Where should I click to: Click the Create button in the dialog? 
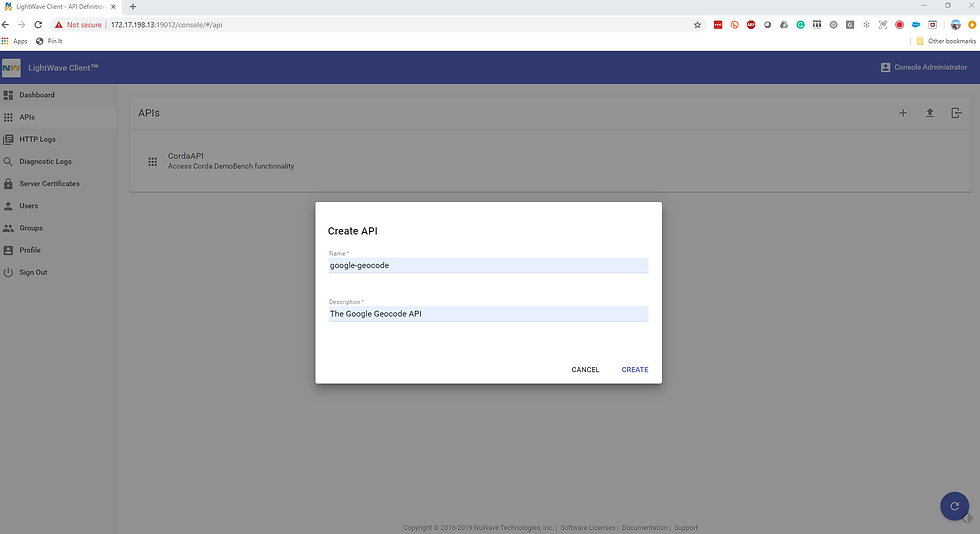(634, 370)
